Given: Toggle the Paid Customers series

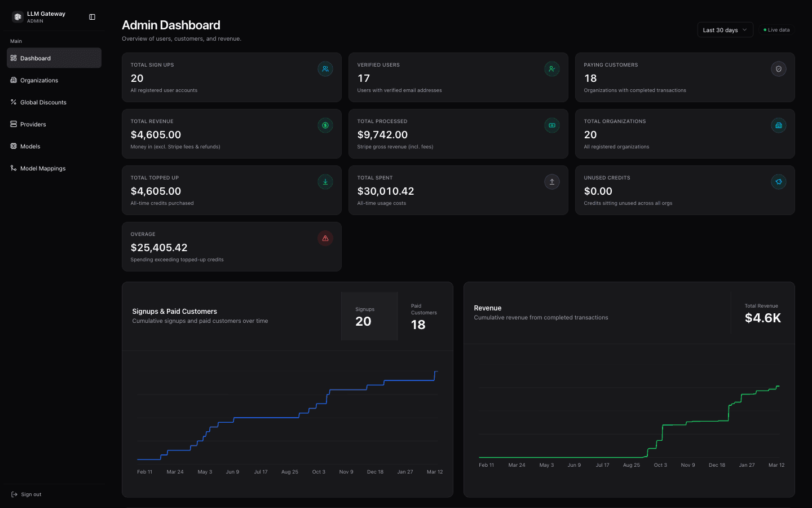Looking at the screenshot, I should tap(423, 316).
